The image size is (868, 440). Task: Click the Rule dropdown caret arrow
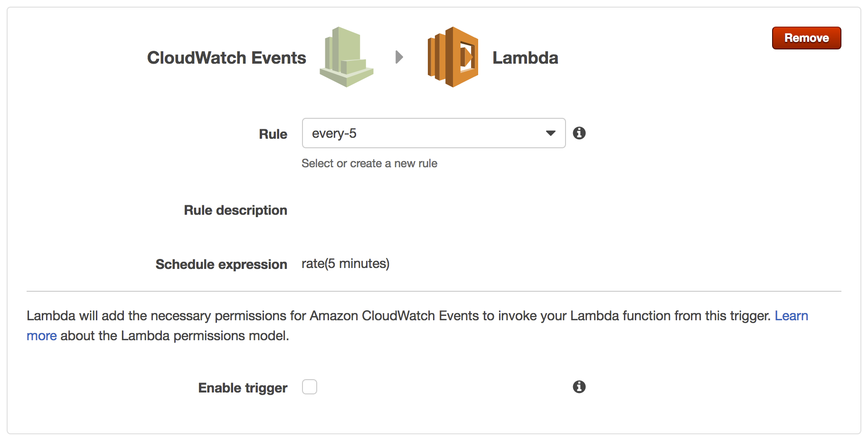551,133
